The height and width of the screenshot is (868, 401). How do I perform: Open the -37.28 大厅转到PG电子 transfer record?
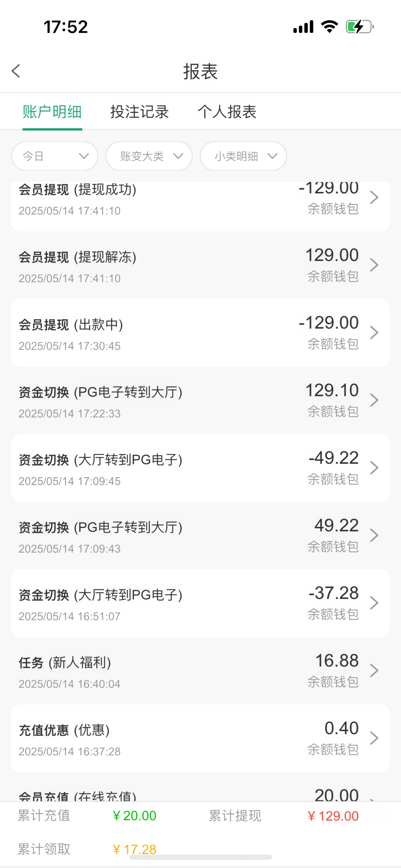(x=200, y=603)
